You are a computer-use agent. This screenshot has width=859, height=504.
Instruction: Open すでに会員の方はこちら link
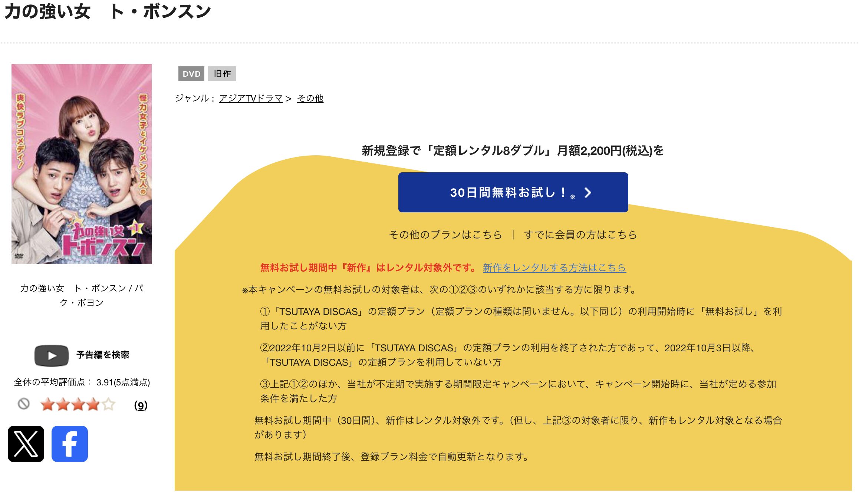click(x=580, y=235)
